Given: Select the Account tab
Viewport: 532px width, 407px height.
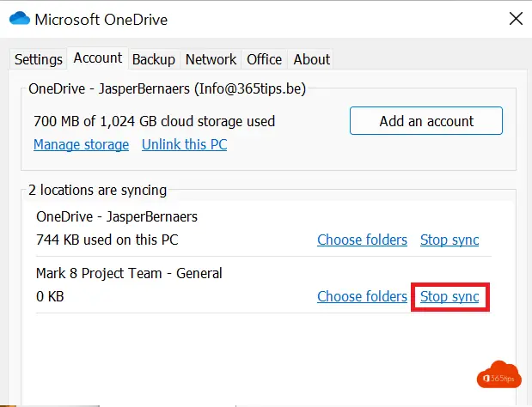Looking at the screenshot, I should [98, 58].
